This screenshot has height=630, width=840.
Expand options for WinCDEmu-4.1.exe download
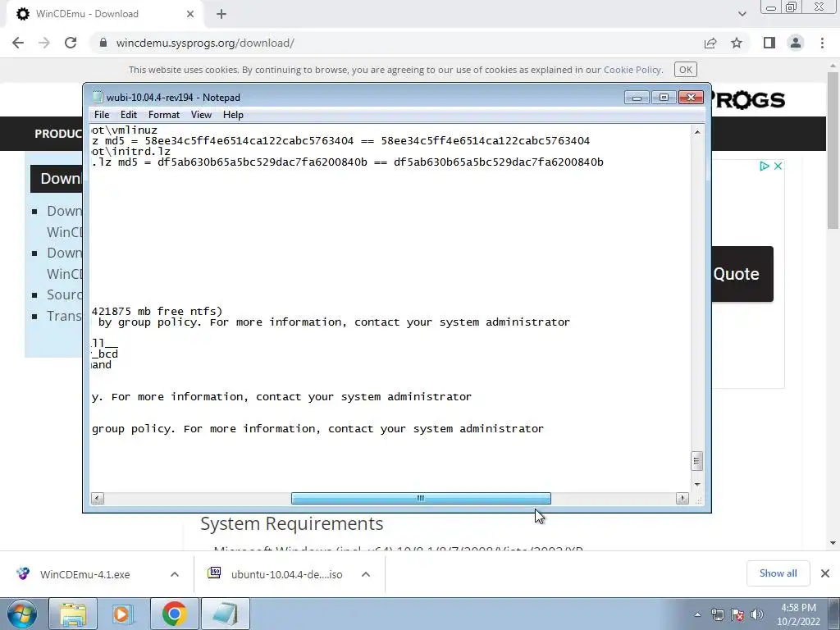[175, 574]
